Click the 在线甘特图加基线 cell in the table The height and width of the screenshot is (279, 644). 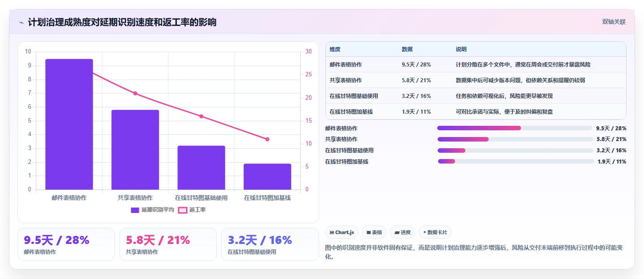point(351,112)
